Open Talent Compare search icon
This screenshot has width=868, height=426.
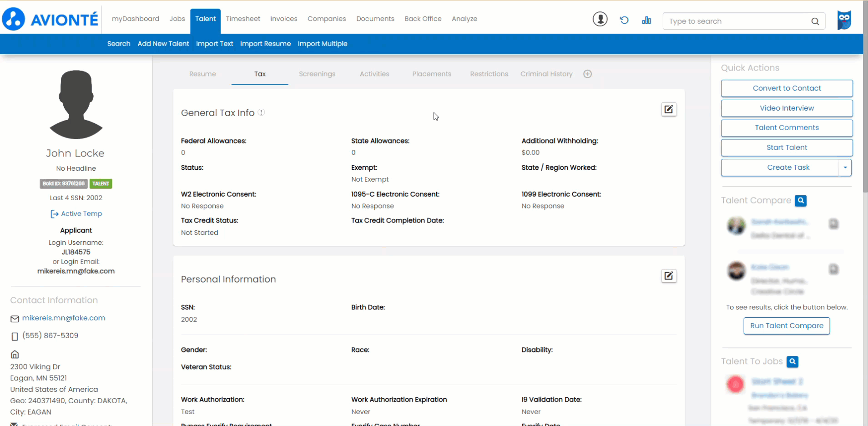pos(801,201)
